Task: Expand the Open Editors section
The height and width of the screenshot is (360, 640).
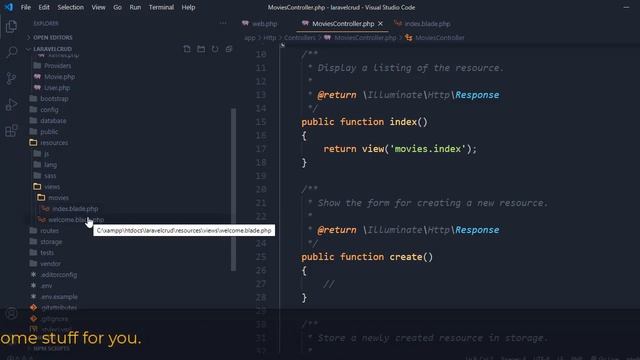Action: click(52, 37)
